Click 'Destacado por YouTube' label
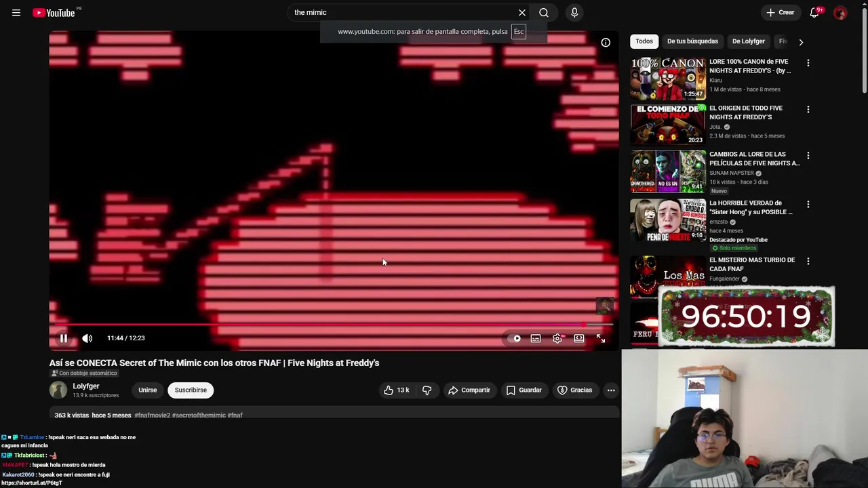 [738, 240]
